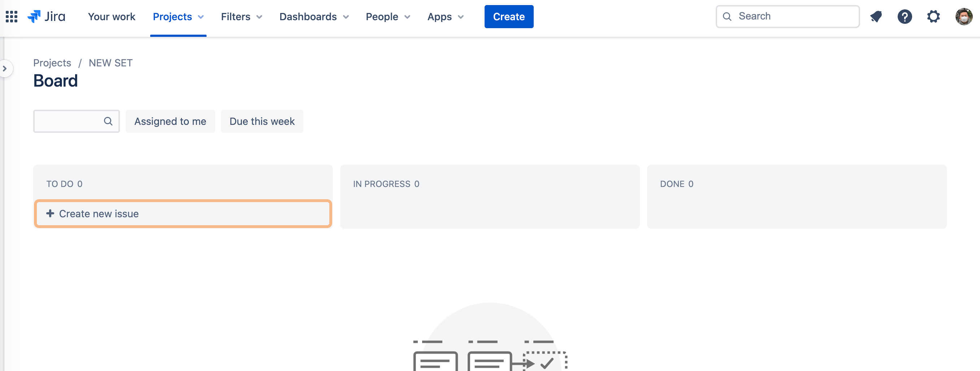Select Your work in the navigation bar
Viewport: 980px width, 371px height.
[111, 16]
